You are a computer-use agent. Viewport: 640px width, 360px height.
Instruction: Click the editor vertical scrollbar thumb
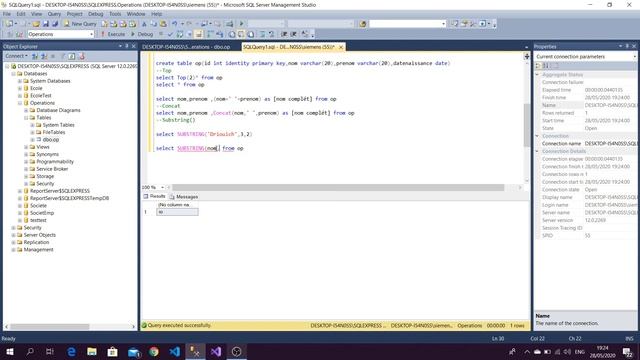click(527, 126)
